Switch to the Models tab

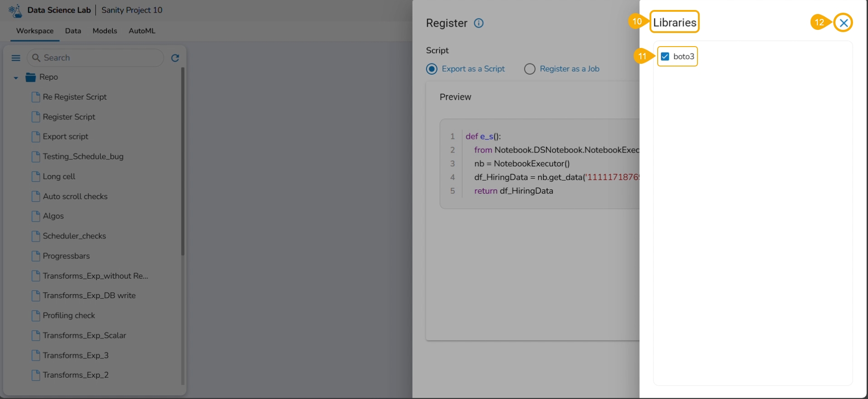point(105,31)
